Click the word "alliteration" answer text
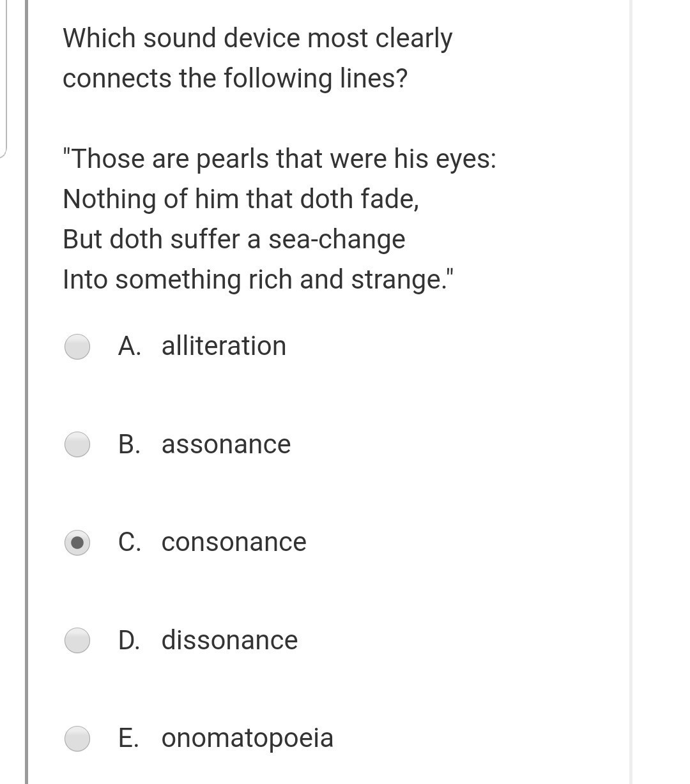This screenshot has width=690, height=784. (224, 346)
